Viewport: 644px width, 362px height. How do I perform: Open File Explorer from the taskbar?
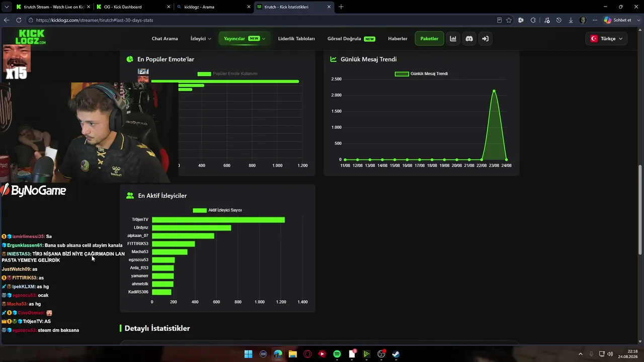coord(292,354)
